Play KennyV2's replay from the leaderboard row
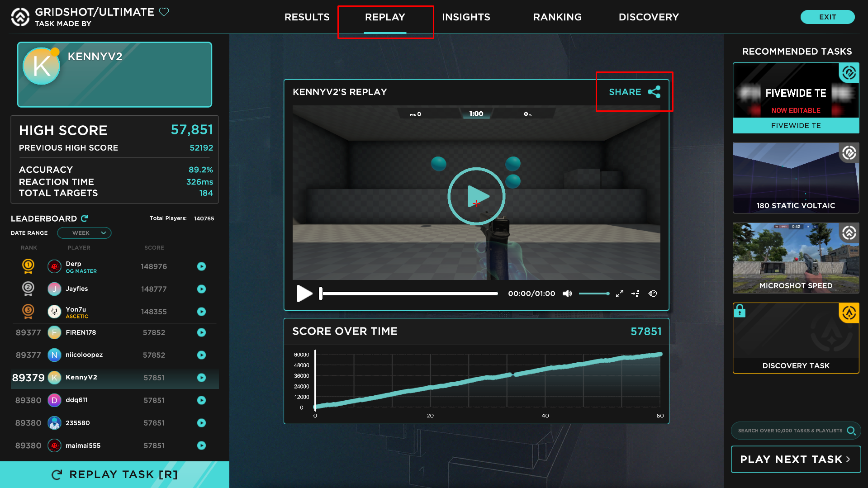 [201, 378]
